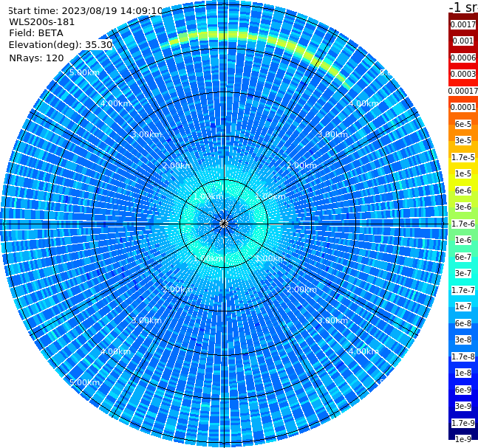478x448 pixels.
Task: Click the 6e-9 colorbar label
Action: [x=463, y=390]
